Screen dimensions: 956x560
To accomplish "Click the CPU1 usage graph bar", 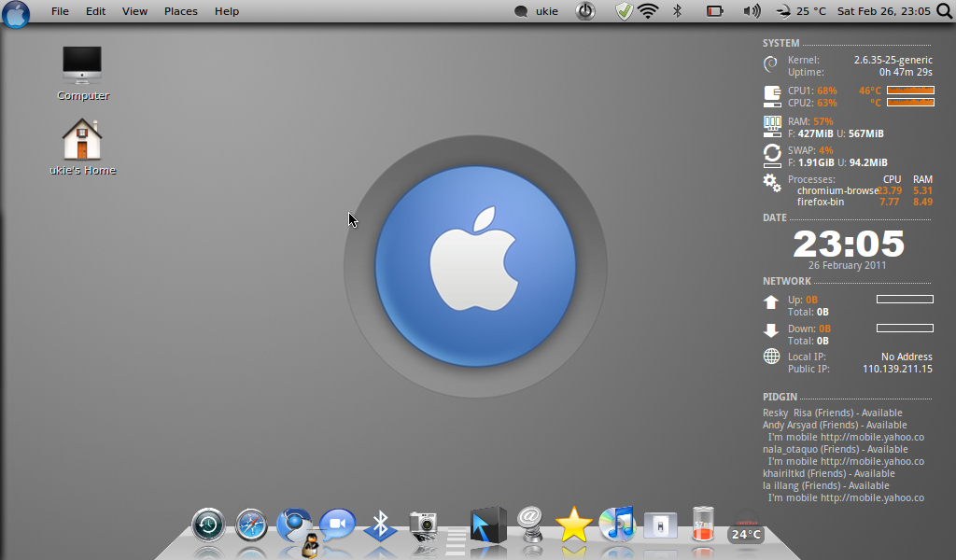I will point(910,91).
